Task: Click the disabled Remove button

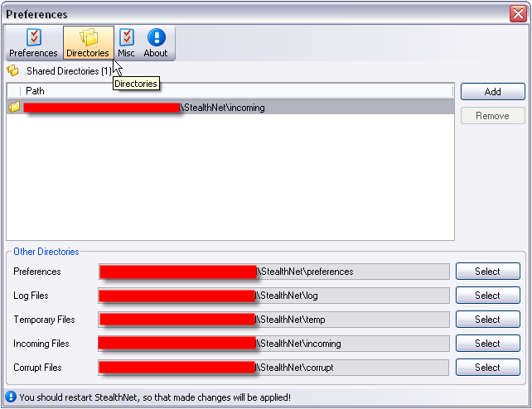Action: coord(493,116)
